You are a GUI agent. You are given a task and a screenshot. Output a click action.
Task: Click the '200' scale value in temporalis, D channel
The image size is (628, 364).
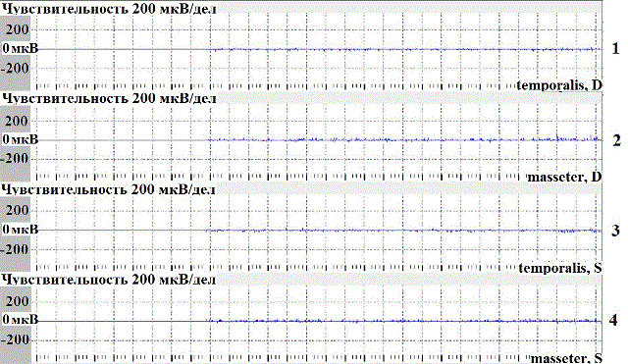(18, 29)
